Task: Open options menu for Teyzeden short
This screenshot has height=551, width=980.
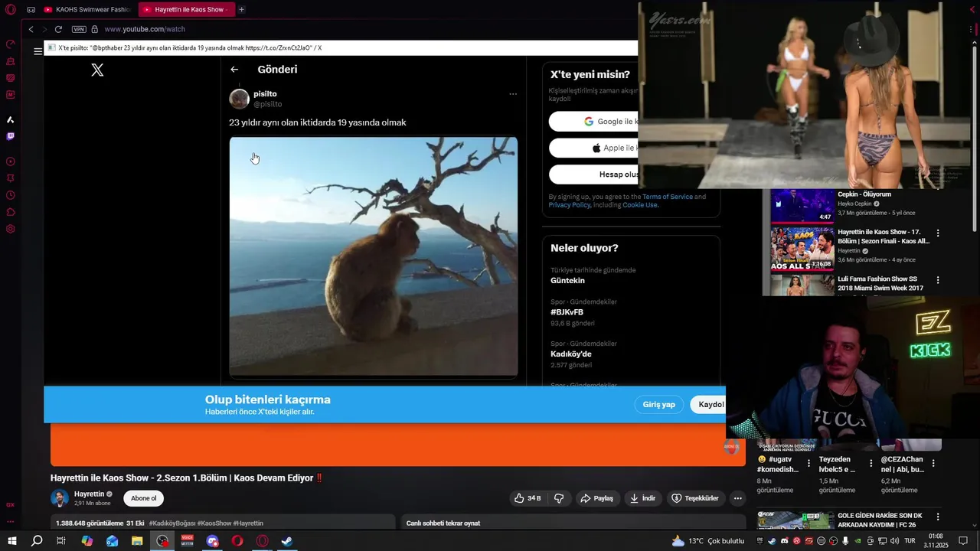Action: (x=871, y=464)
